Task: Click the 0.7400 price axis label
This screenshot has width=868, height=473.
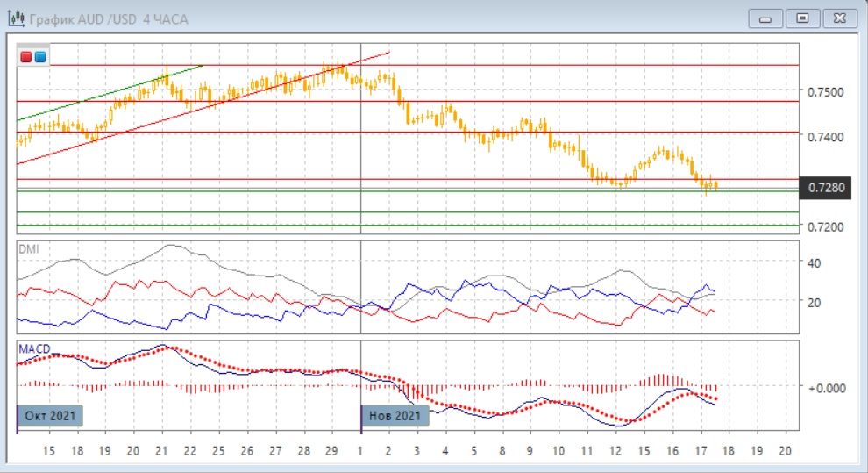Action: click(826, 138)
